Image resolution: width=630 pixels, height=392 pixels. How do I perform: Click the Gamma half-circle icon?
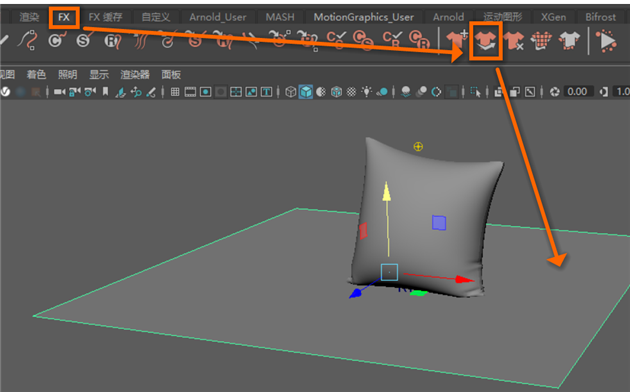603,92
